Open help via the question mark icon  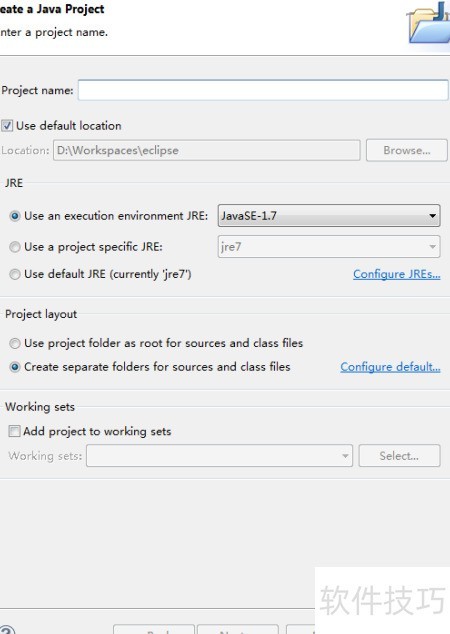6,630
